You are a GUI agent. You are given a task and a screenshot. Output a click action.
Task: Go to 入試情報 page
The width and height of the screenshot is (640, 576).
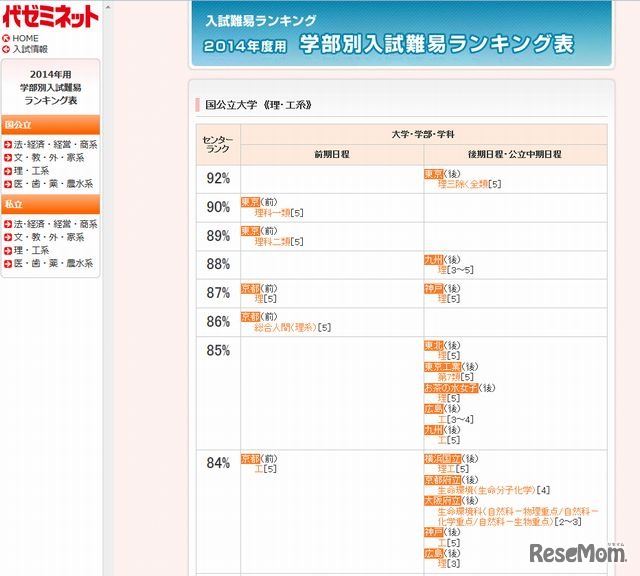30,49
